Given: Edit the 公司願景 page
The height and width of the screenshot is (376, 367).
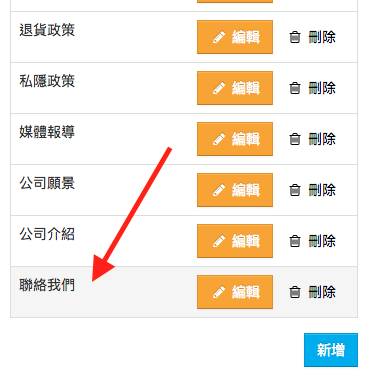Looking at the screenshot, I should coord(235,190).
